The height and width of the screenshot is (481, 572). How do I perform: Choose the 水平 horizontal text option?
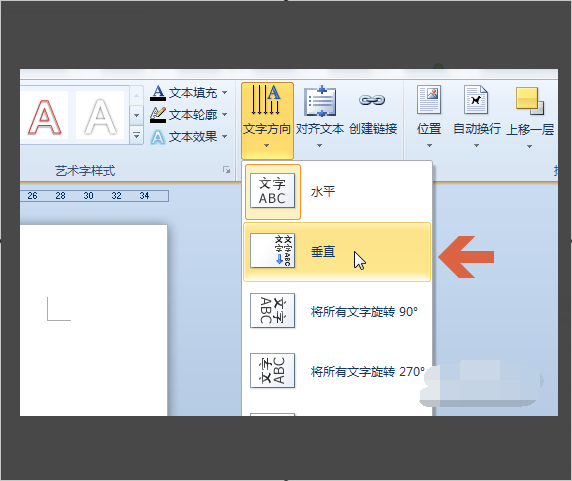pos(337,191)
